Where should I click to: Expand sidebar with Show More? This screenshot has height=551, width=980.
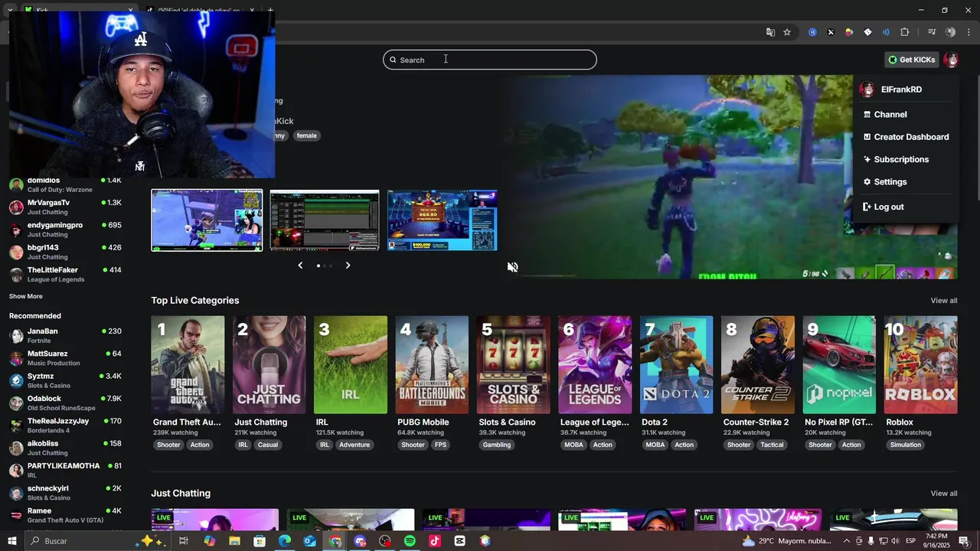[x=26, y=296]
